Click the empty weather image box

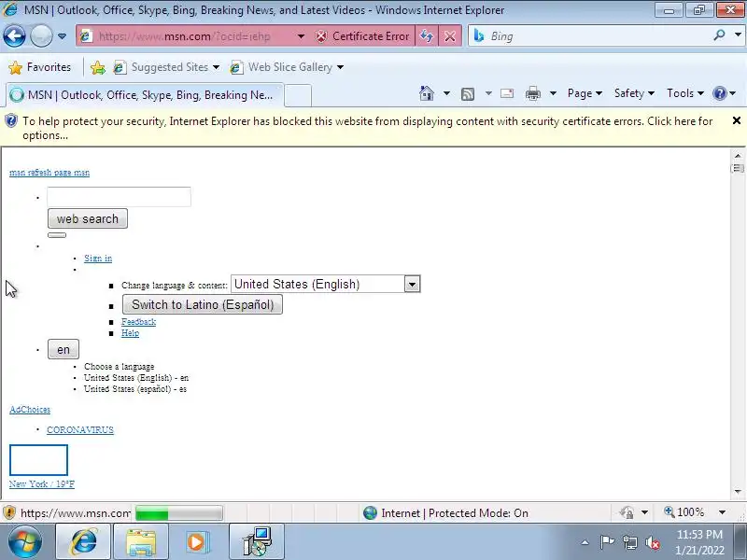click(x=38, y=460)
